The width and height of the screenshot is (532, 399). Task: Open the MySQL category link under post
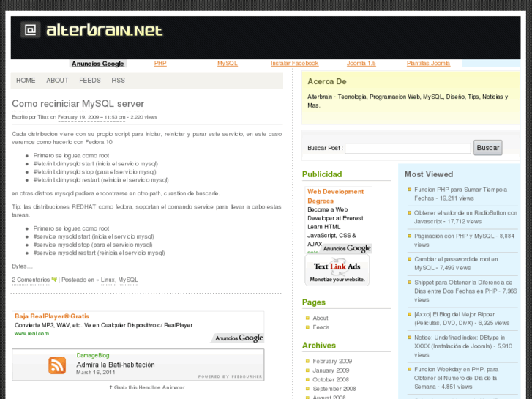point(128,280)
